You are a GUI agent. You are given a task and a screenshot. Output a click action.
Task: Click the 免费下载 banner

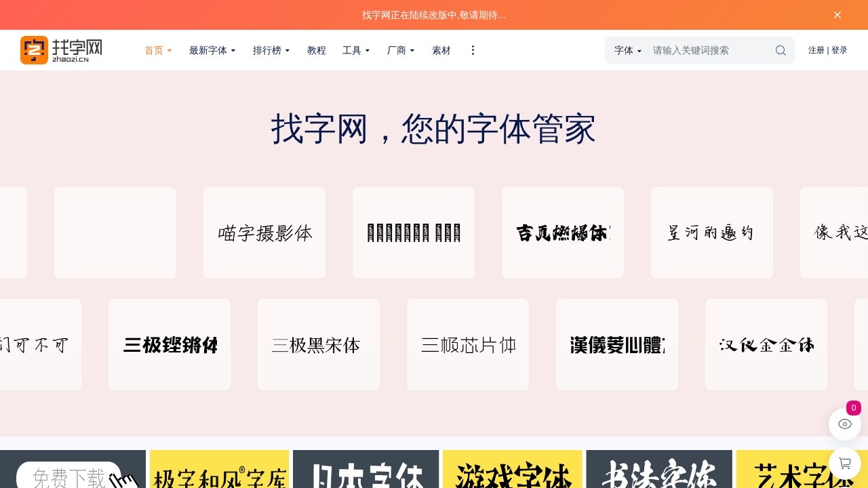(68, 474)
